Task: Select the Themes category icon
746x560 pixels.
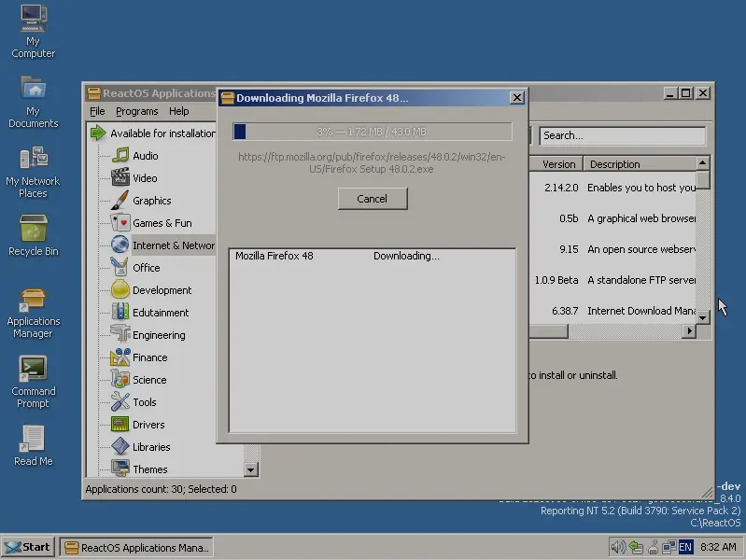Action: pos(120,469)
